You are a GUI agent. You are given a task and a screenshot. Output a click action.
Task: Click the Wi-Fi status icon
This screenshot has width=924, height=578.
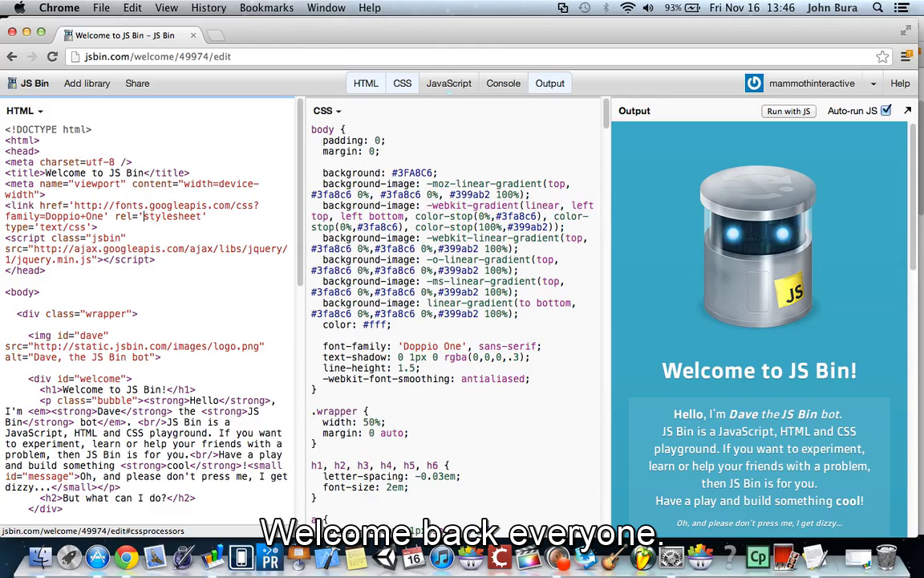(627, 8)
